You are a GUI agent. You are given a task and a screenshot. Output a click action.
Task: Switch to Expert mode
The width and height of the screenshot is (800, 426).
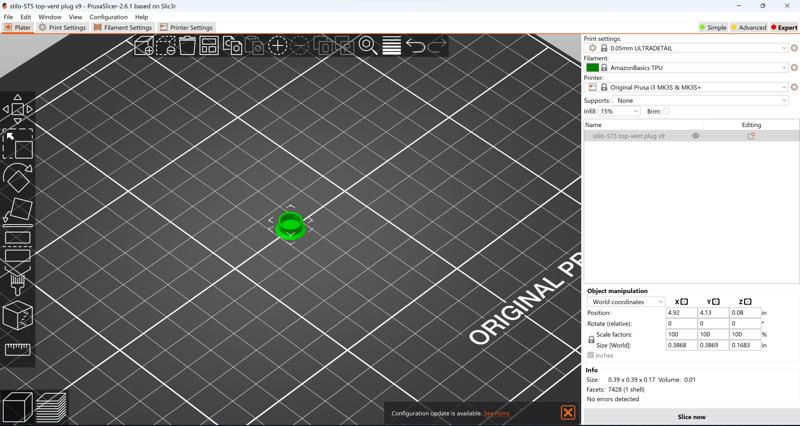(784, 28)
